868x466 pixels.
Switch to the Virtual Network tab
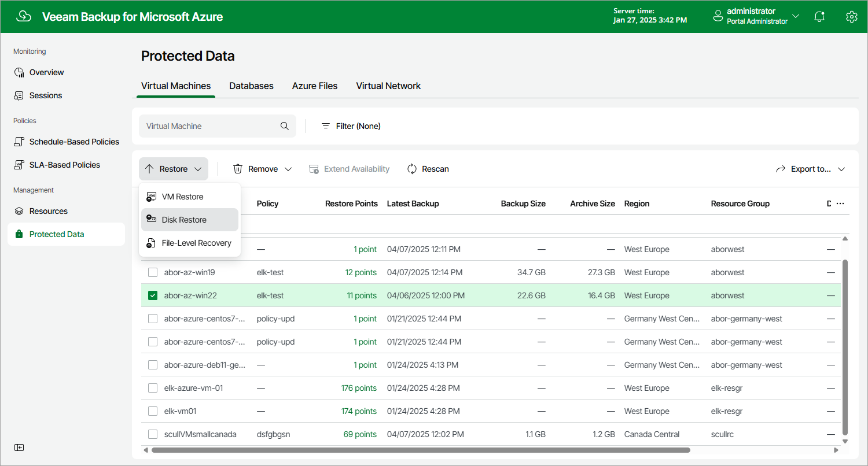388,86
